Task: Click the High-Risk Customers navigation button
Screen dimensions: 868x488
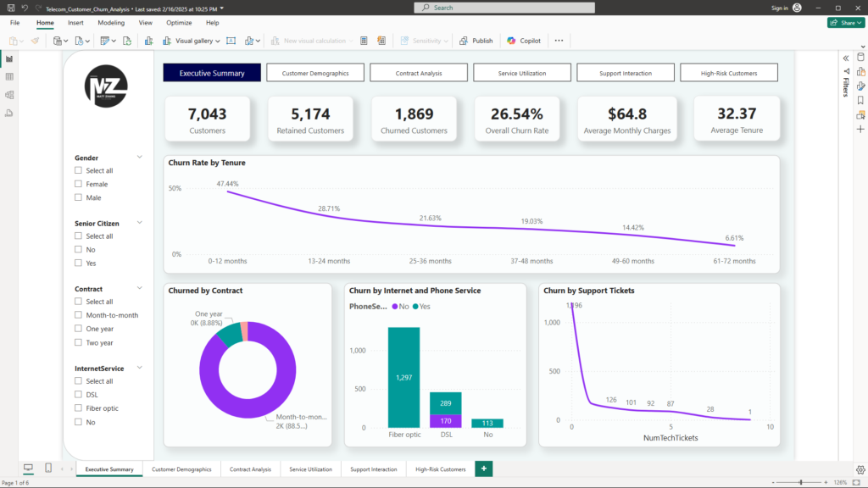Action: click(x=731, y=73)
